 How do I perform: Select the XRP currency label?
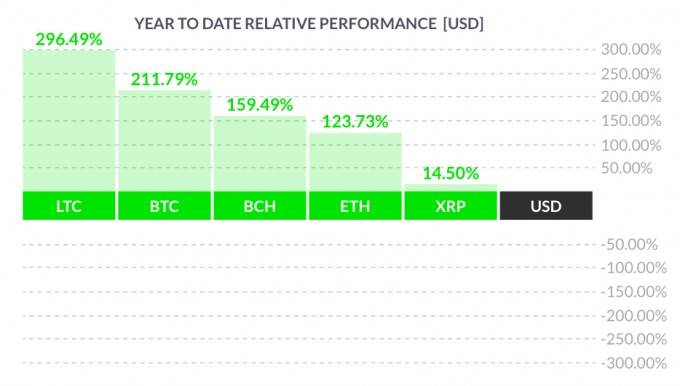click(451, 206)
